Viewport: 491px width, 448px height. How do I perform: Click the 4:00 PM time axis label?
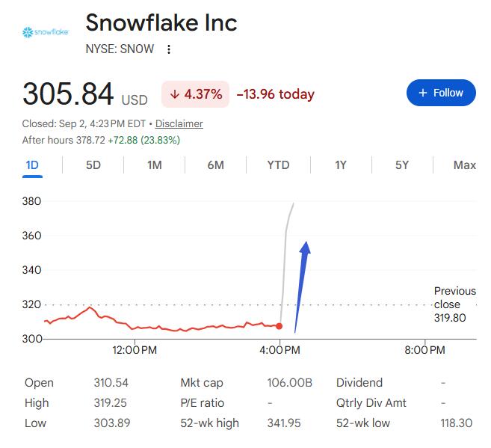280,350
